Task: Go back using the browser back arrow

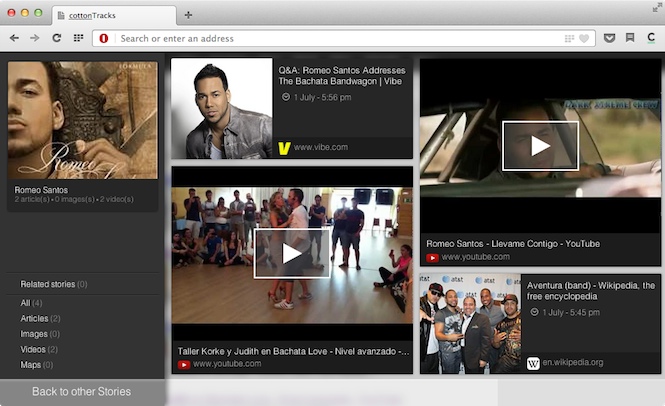Action: coord(14,38)
